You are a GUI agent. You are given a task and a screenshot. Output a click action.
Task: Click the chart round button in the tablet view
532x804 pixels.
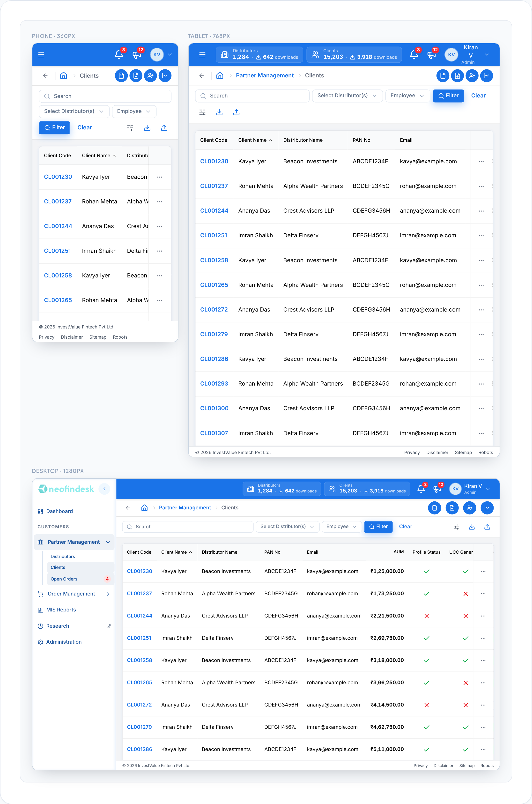tap(487, 76)
